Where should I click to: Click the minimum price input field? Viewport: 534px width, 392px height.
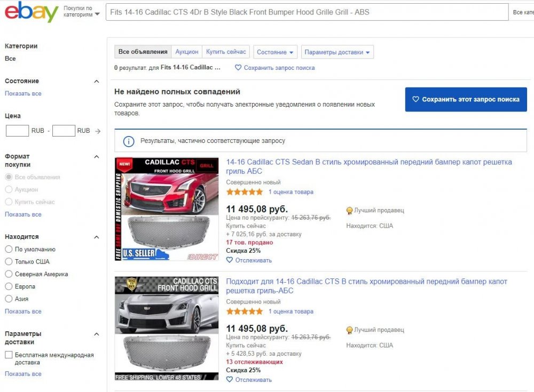17,131
